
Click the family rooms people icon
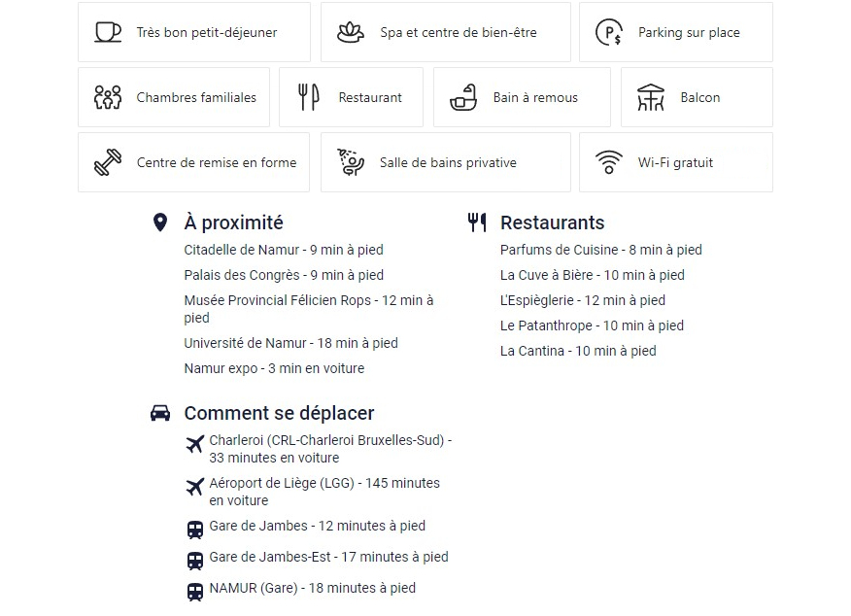pyautogui.click(x=108, y=97)
